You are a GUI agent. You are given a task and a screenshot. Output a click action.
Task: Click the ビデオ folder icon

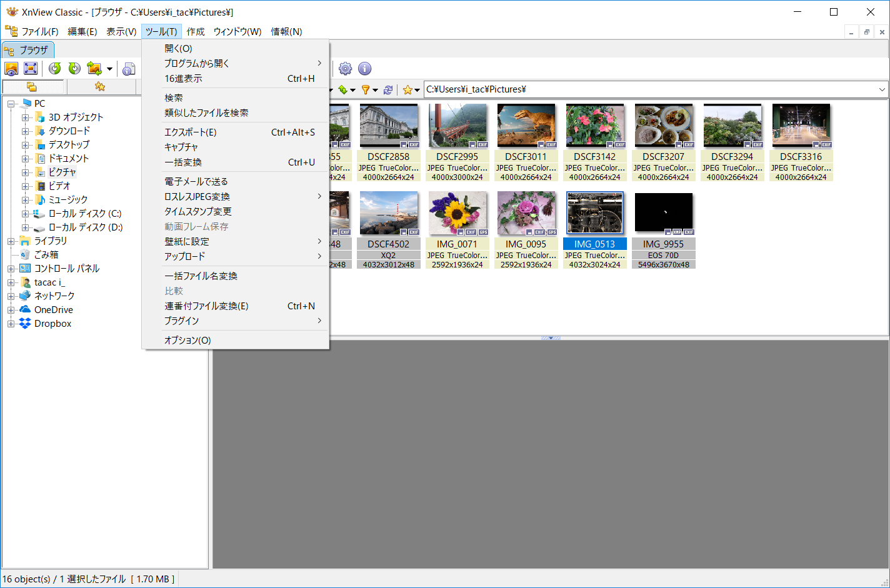point(40,186)
